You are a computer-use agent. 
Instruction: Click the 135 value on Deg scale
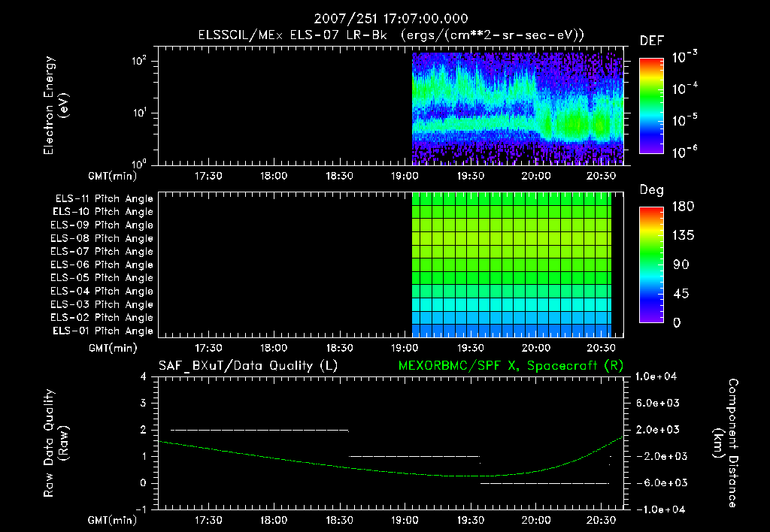[683, 236]
